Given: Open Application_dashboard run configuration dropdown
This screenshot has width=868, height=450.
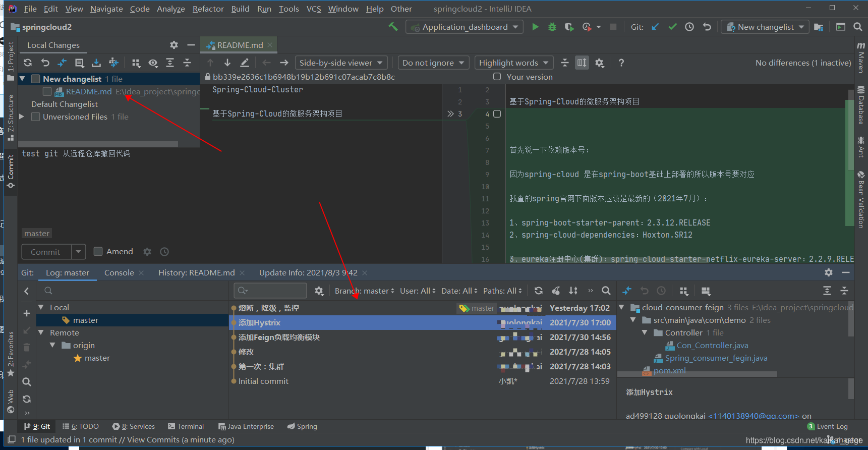Looking at the screenshot, I should coord(464,27).
